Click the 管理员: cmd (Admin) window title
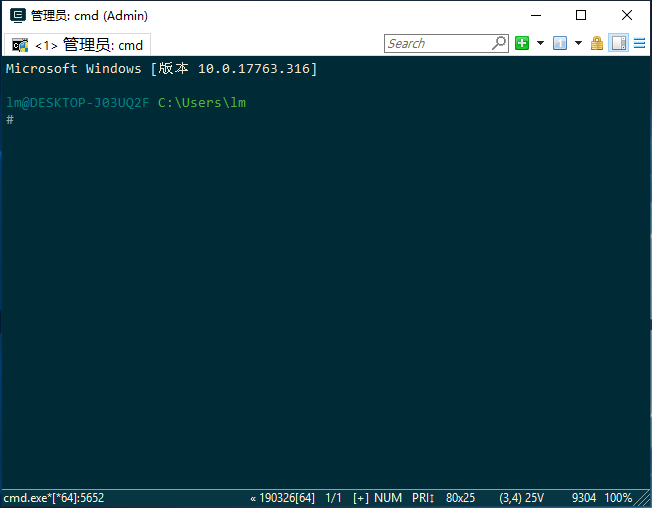 coord(89,16)
